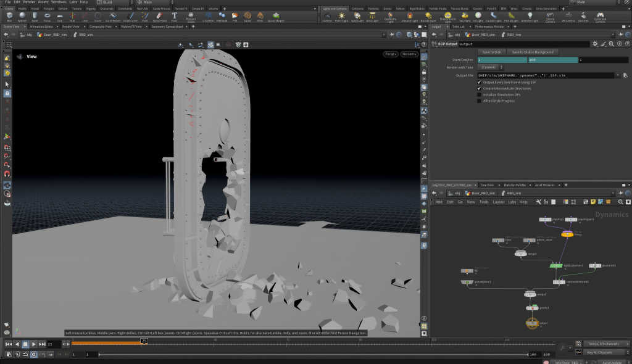Expand the Render with Take dropdown
The height and width of the screenshot is (364, 632).
pos(491,67)
